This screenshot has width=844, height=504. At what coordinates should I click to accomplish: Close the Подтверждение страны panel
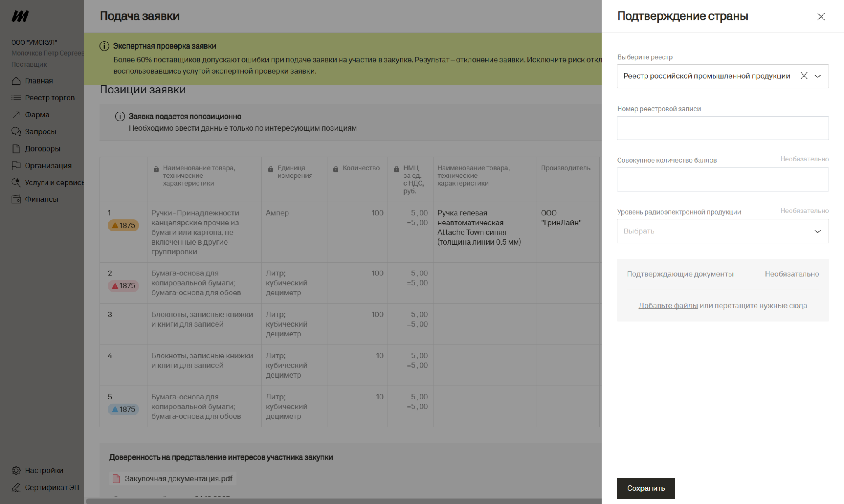821,16
